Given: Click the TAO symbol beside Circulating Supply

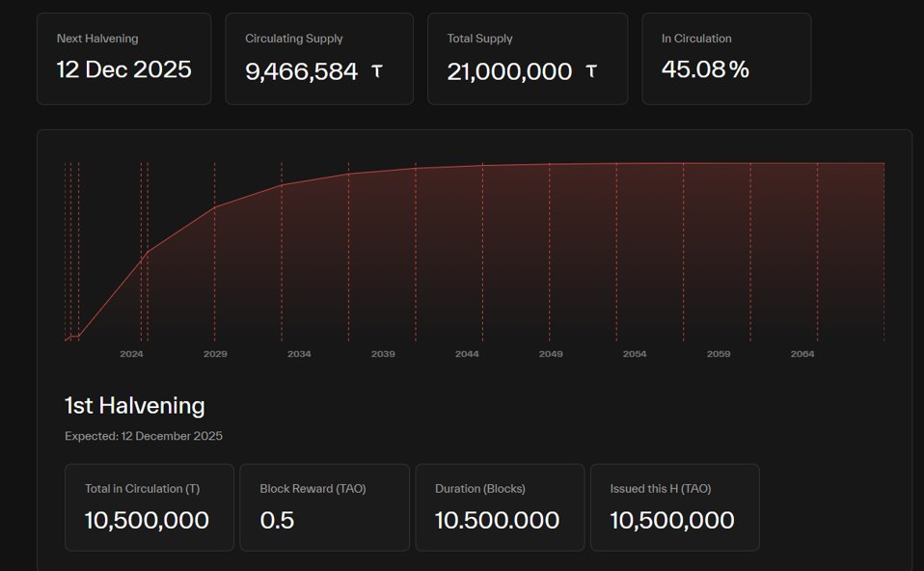Looking at the screenshot, I should point(377,71).
